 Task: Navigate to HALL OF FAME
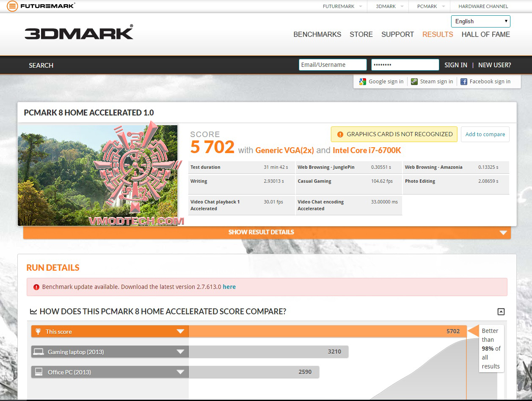pyautogui.click(x=485, y=35)
